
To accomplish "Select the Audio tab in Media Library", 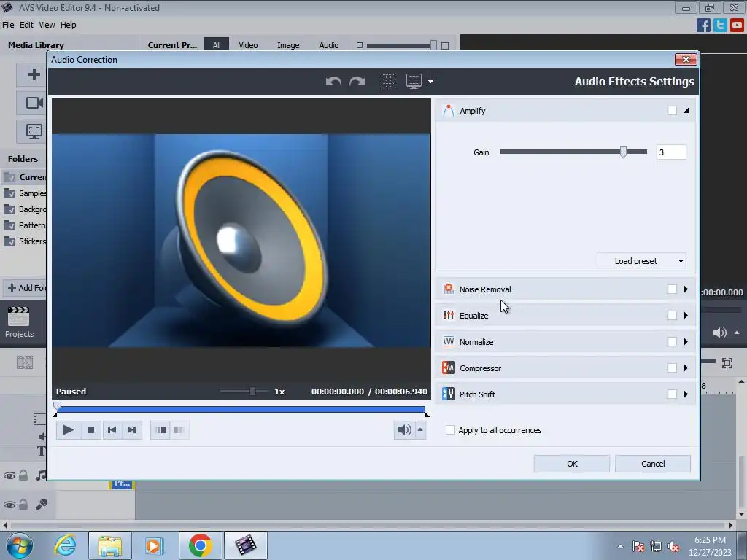I will pos(329,44).
